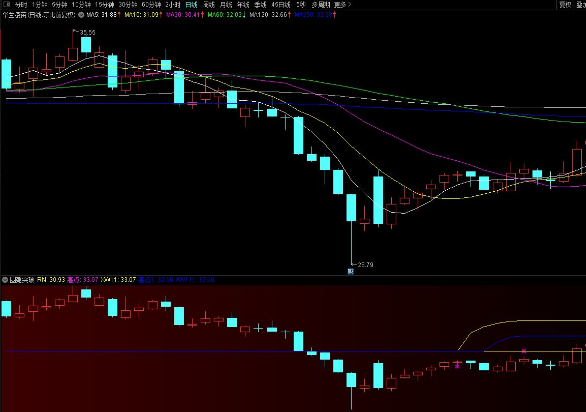Click the small panel icon before 分时
The width and height of the screenshot is (586, 412).
pyautogui.click(x=7, y=4)
